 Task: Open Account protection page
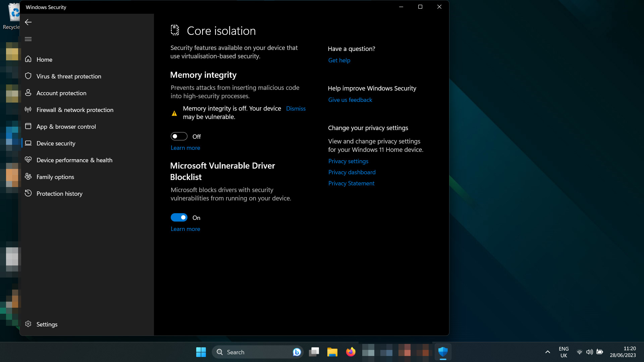87,93
